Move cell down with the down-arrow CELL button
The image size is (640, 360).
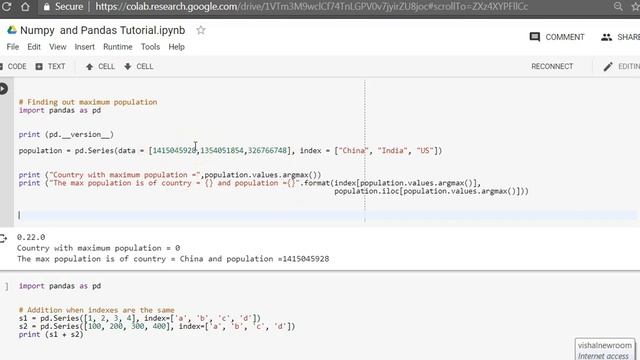coord(138,67)
